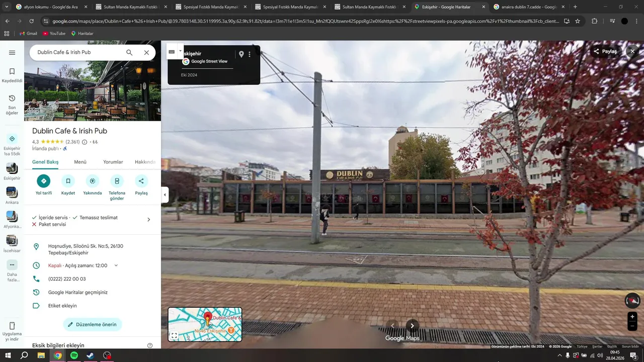Open Son öğeler recent items
644x362 pixels.
click(x=12, y=105)
